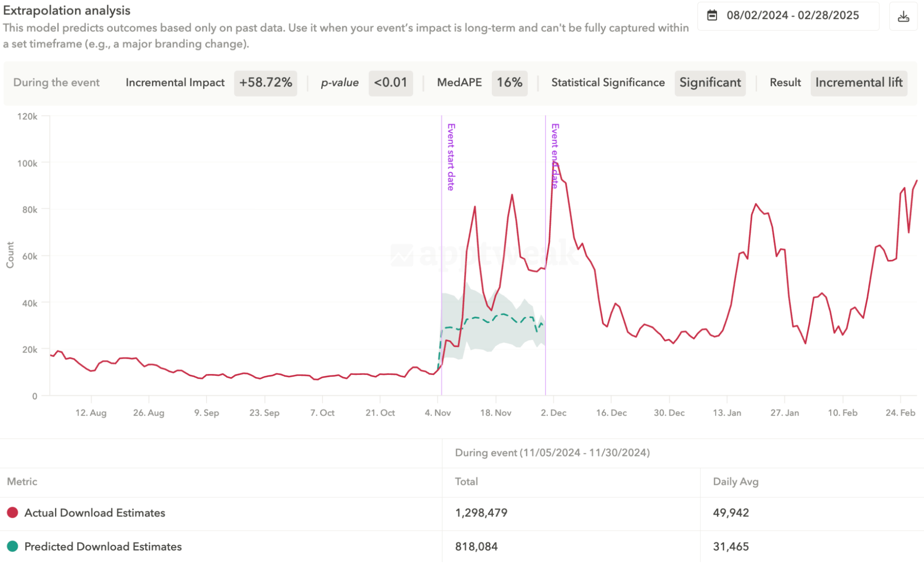The width and height of the screenshot is (924, 563).
Task: Open the Extrapolation analysis title link
Action: pos(67,10)
